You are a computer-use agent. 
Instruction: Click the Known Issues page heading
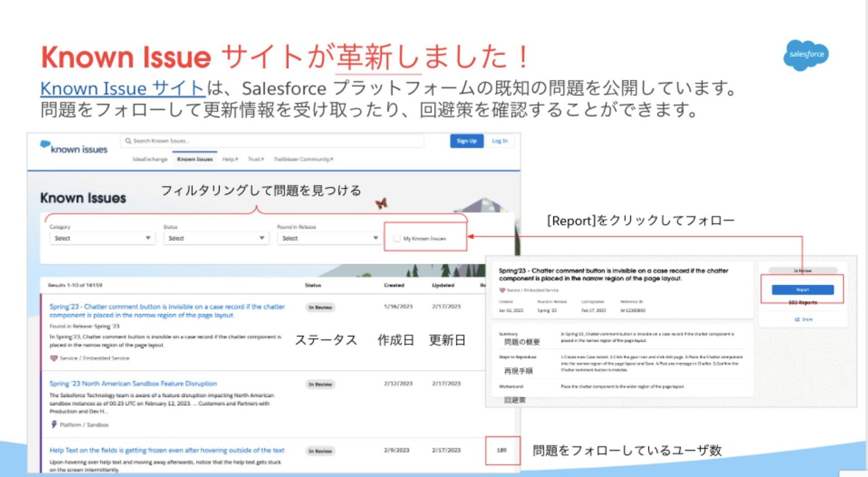pos(83,198)
